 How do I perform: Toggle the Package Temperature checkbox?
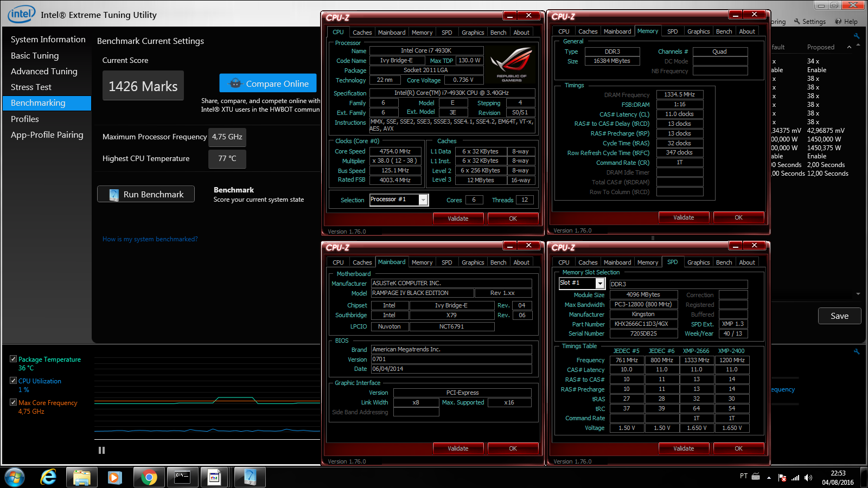tap(13, 359)
